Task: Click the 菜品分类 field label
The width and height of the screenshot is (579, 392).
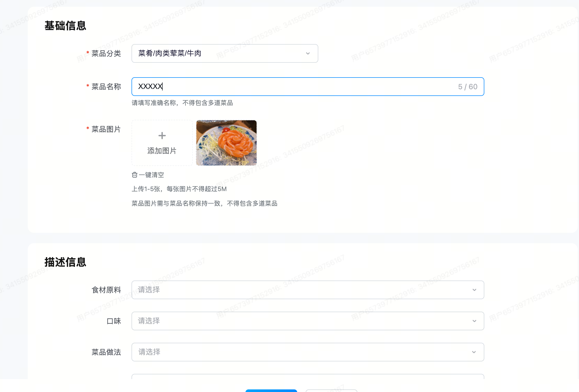Action: (x=106, y=54)
